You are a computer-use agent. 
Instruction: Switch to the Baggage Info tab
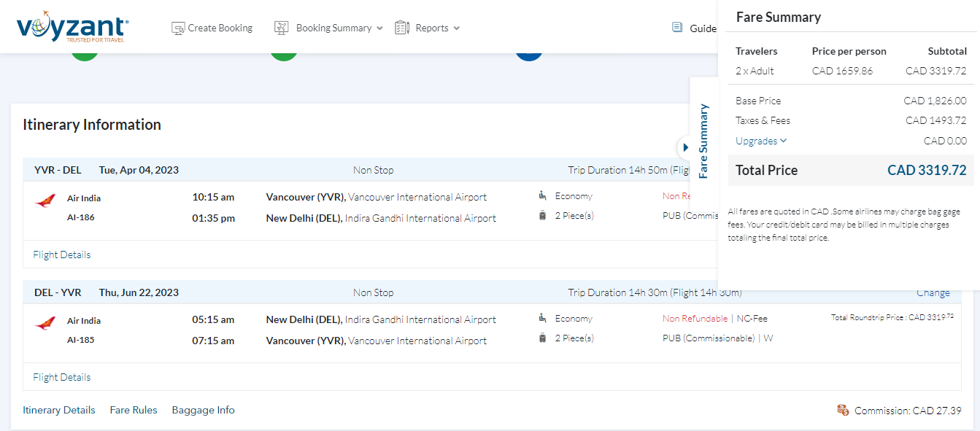tap(203, 410)
